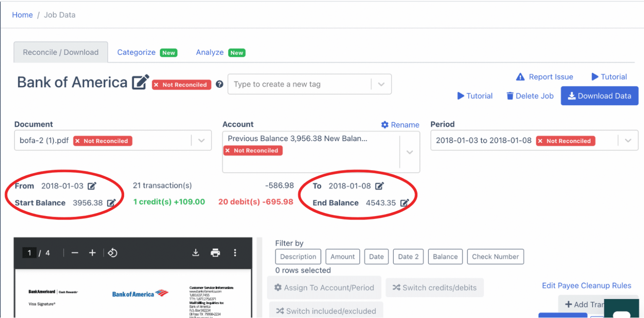This screenshot has width=644, height=318.
Task: Filter by Amount
Action: coord(343,257)
